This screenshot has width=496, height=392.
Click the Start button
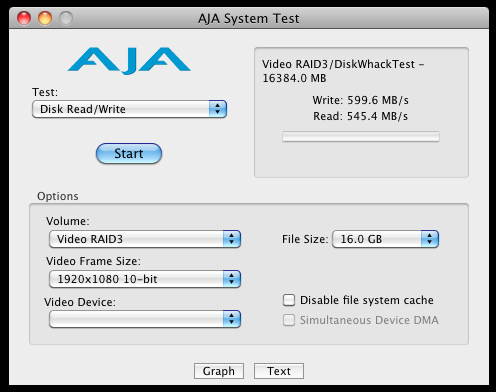click(x=129, y=153)
